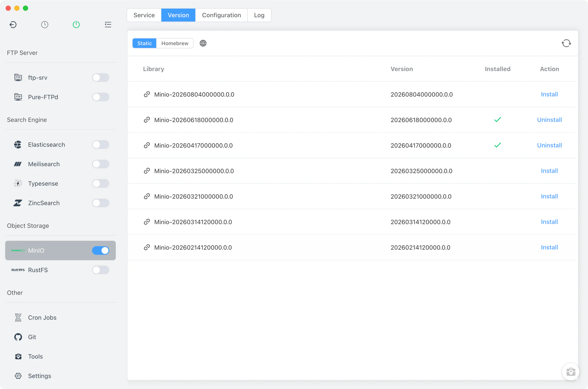
Task: Disable the MinIO toggle
Action: click(x=100, y=251)
